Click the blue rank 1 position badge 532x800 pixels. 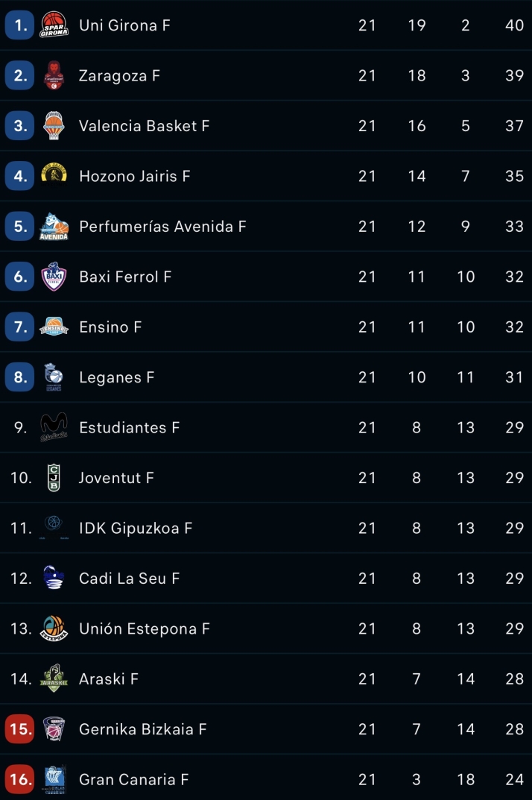(x=19, y=25)
